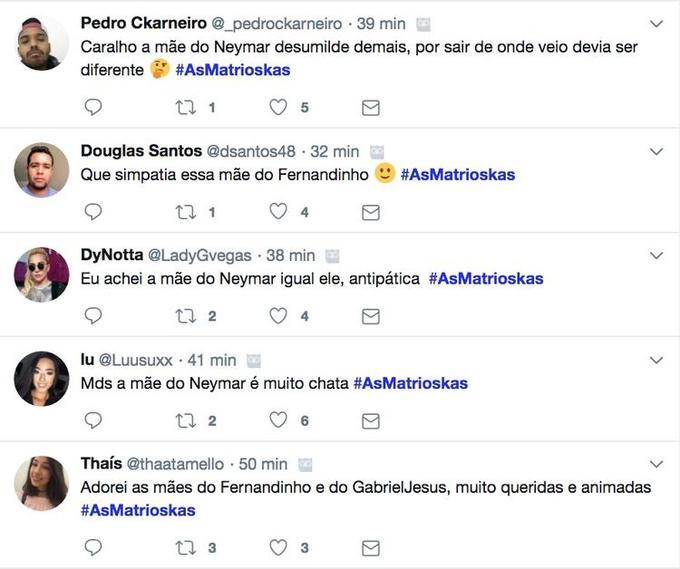
Task: Like the tweet by lu @Luusuxx
Action: point(279,420)
